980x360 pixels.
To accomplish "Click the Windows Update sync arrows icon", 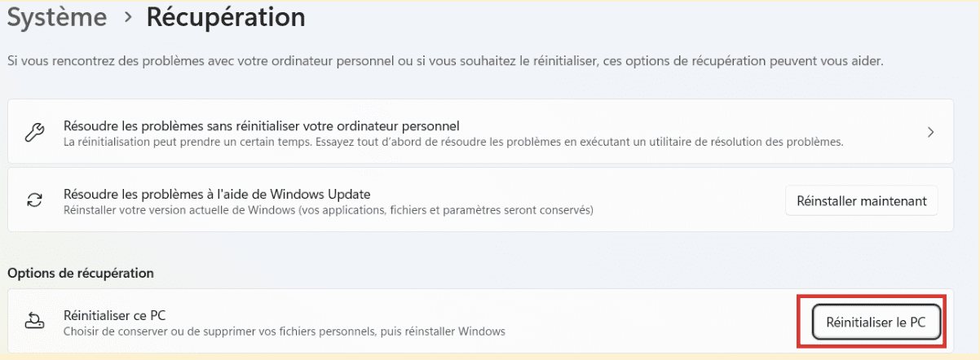I will [x=34, y=201].
